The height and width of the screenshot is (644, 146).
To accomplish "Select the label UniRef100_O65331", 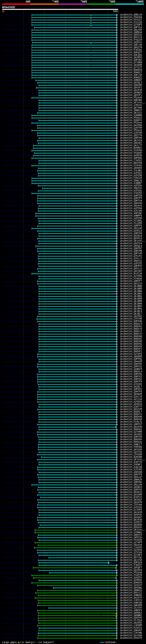I will 131,35.
